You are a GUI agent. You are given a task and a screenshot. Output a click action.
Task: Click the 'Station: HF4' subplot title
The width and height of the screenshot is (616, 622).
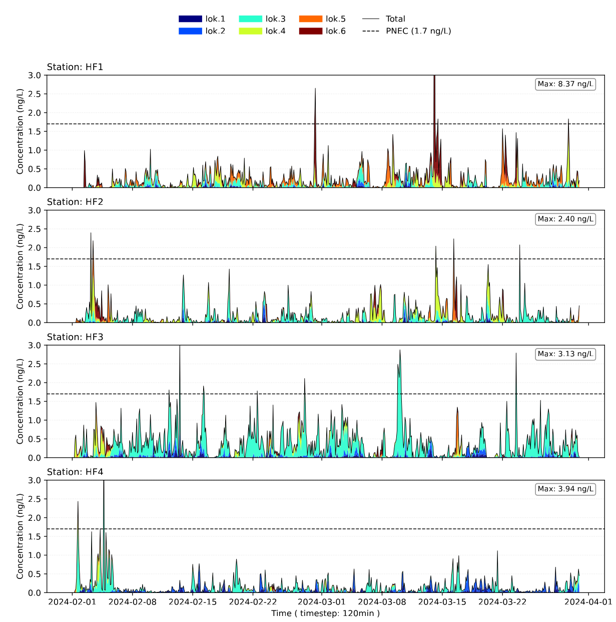click(75, 472)
